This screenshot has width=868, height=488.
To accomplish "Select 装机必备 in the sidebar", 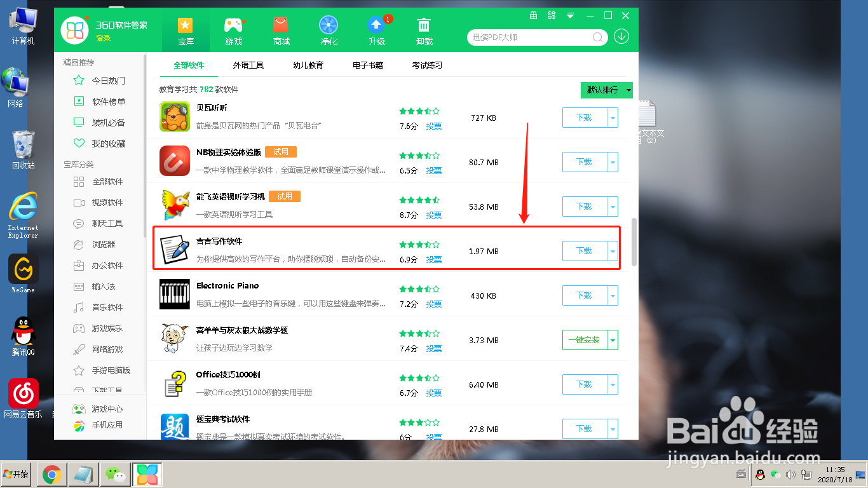I will point(100,123).
